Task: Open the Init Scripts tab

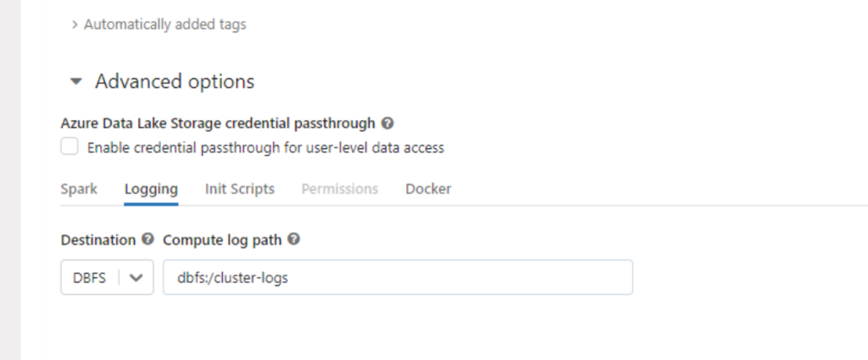Action: (x=240, y=189)
